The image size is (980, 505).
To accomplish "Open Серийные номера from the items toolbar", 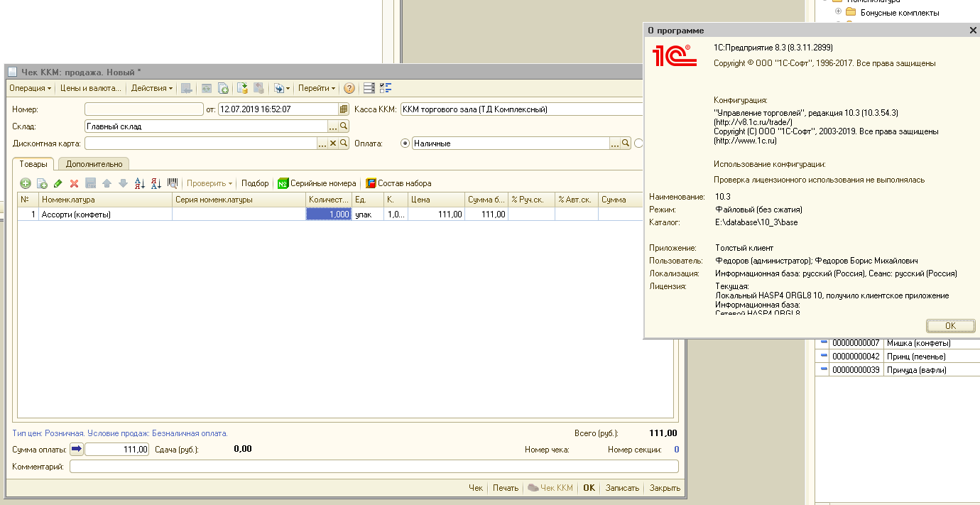I will click(x=317, y=183).
